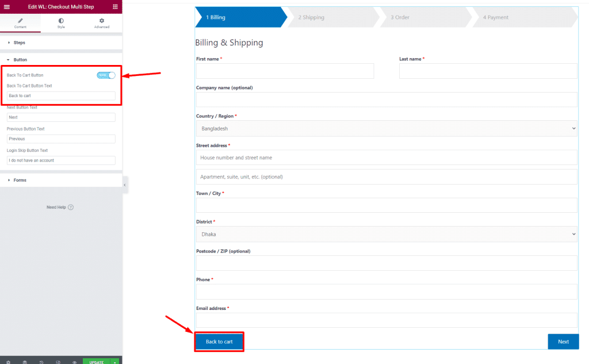Open the revision History icon
This screenshot has width=589, height=364.
(x=41, y=362)
